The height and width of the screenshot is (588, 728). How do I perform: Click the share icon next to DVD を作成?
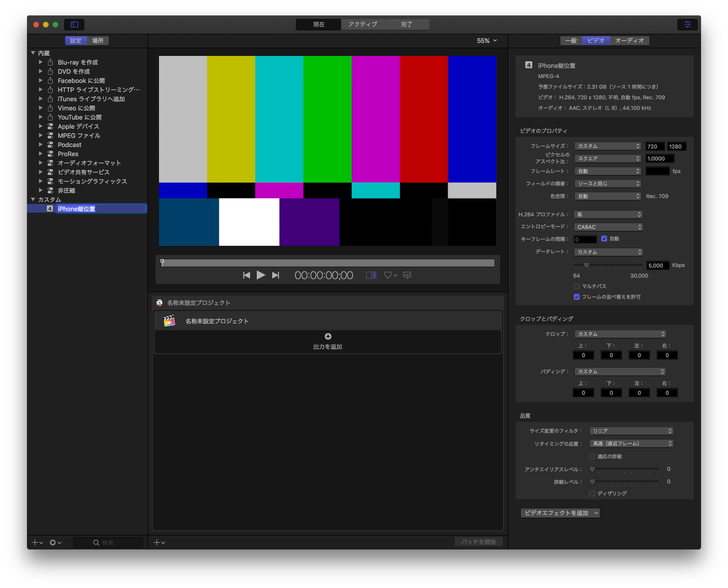(50, 71)
